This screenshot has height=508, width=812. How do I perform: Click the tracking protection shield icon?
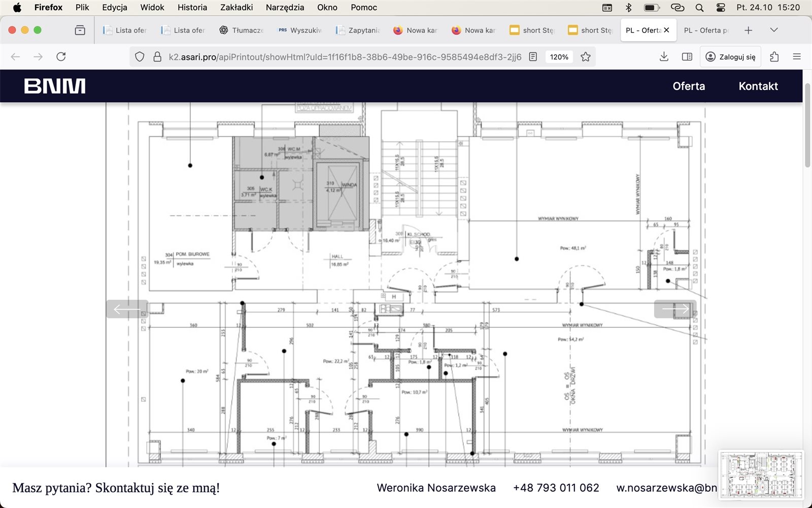click(x=140, y=57)
